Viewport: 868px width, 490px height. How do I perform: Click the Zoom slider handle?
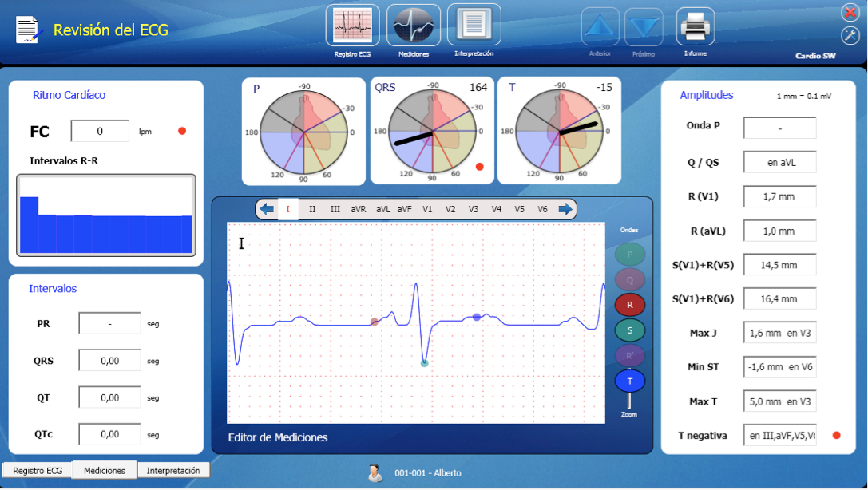coord(629,401)
